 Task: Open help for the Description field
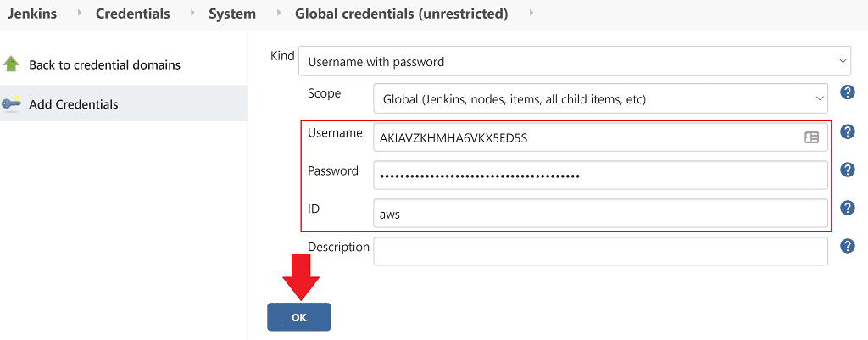[846, 246]
